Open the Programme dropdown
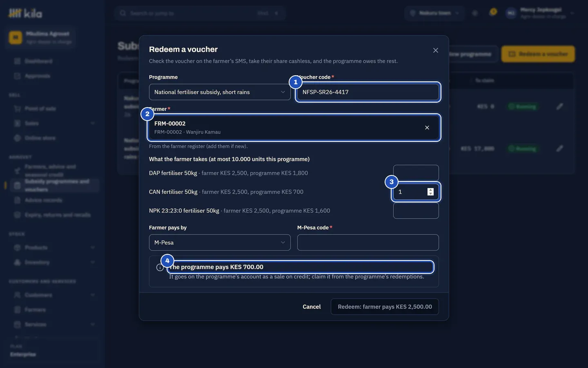 point(220,92)
